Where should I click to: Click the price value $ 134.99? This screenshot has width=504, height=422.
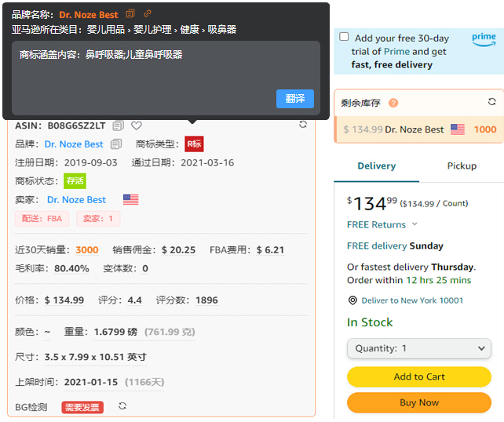pyautogui.click(x=64, y=300)
